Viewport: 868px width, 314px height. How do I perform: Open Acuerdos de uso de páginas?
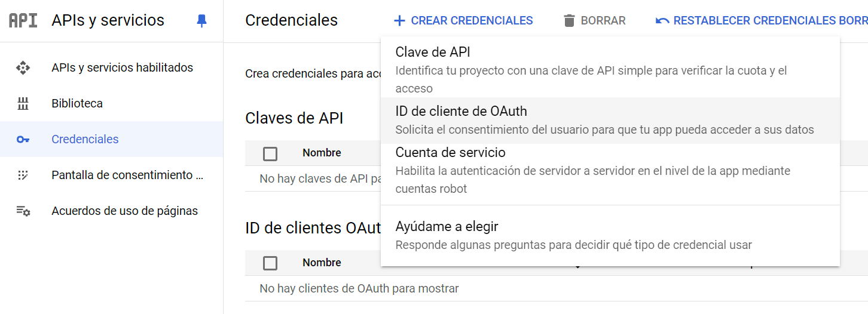tap(112, 211)
